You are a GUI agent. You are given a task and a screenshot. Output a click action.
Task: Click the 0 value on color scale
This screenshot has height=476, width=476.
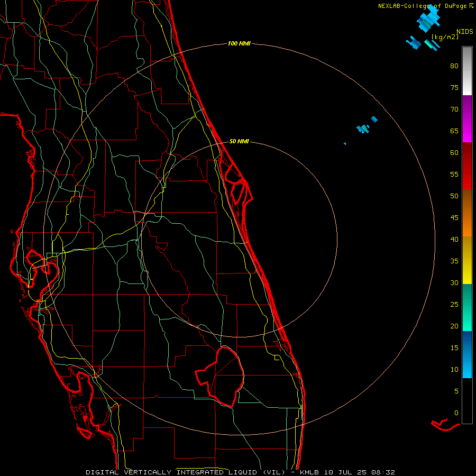tap(456, 413)
